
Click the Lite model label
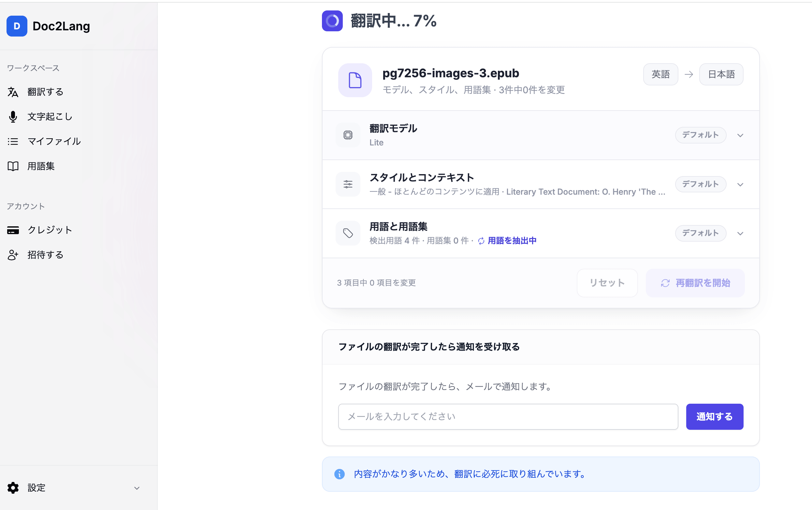(x=376, y=142)
